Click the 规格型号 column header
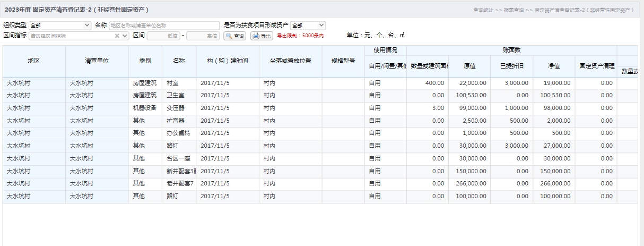This screenshot has width=644, height=246. [343, 61]
